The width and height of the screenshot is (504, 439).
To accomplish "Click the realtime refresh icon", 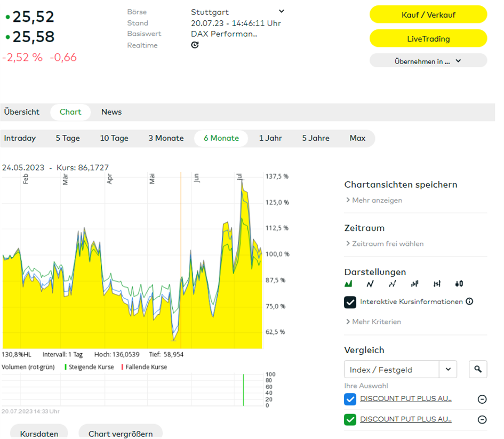I will [x=195, y=45].
